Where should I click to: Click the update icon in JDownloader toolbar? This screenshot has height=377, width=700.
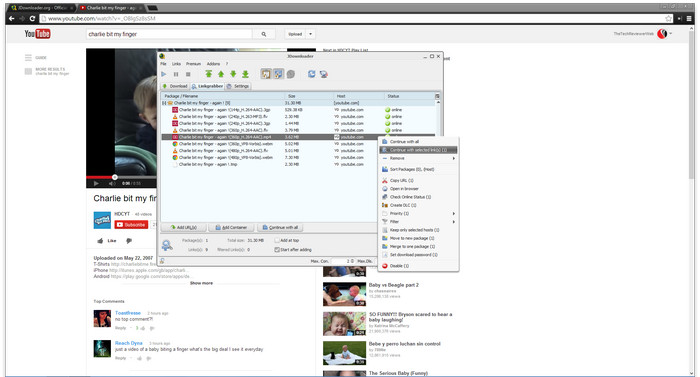(x=324, y=74)
